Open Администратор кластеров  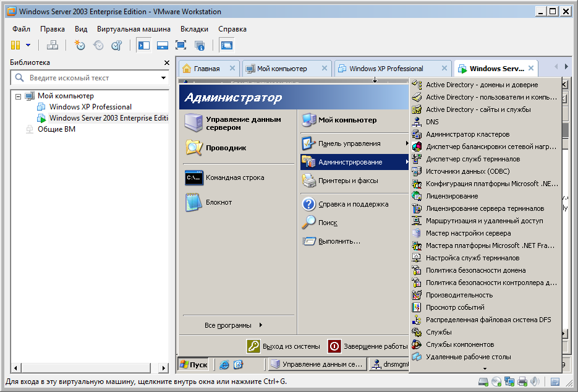[x=485, y=134]
